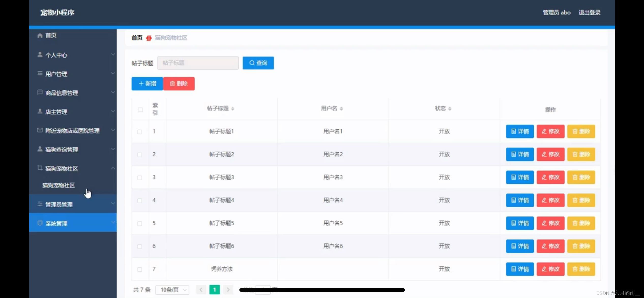The image size is (644, 298).
Task: Check the checkbox for row 帖子标题3
Action: click(140, 178)
